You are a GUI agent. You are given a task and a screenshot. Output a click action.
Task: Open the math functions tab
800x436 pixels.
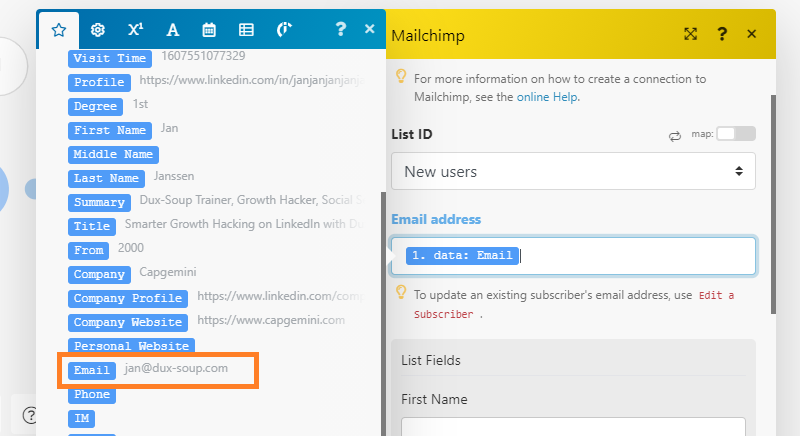coord(135,30)
